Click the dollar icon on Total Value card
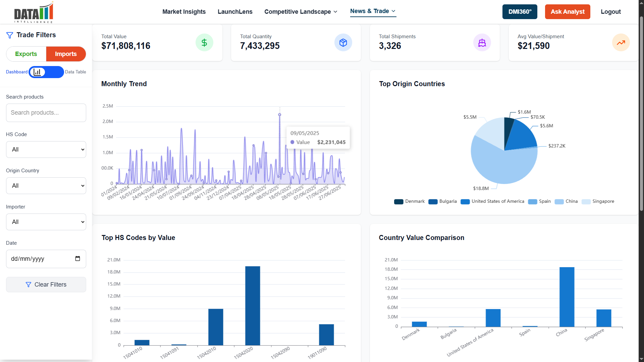644x362 pixels. pos(204,43)
